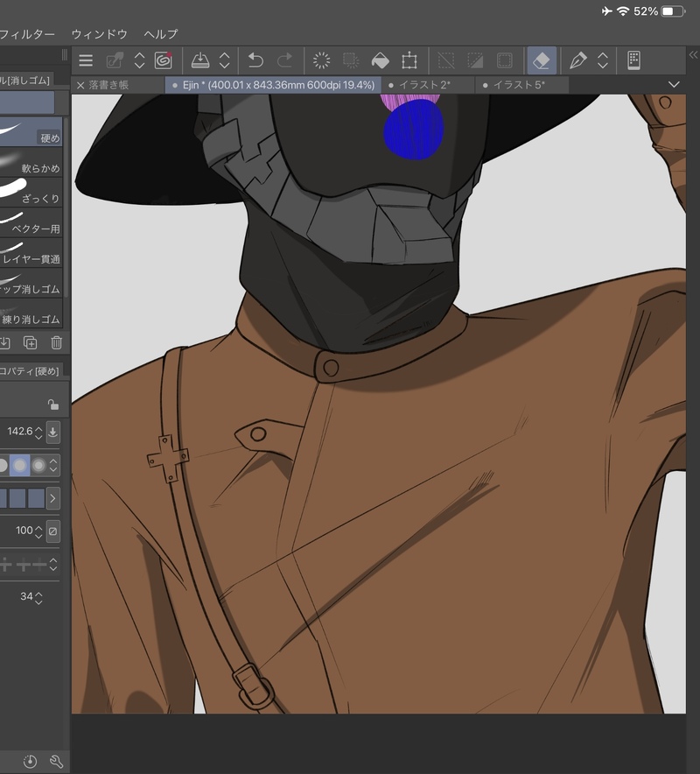Image resolution: width=700 pixels, height=774 pixels.
Task: Click the Redo arrow
Action: click(284, 60)
